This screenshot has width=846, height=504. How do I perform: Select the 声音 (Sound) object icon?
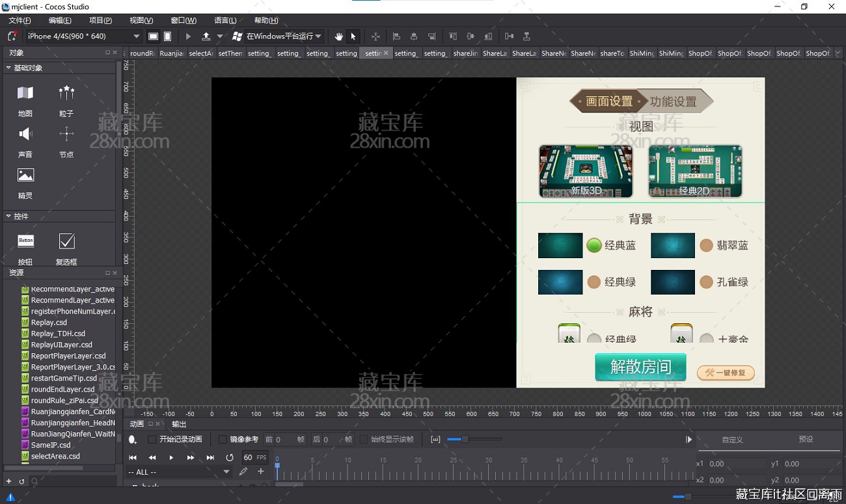[x=24, y=135]
